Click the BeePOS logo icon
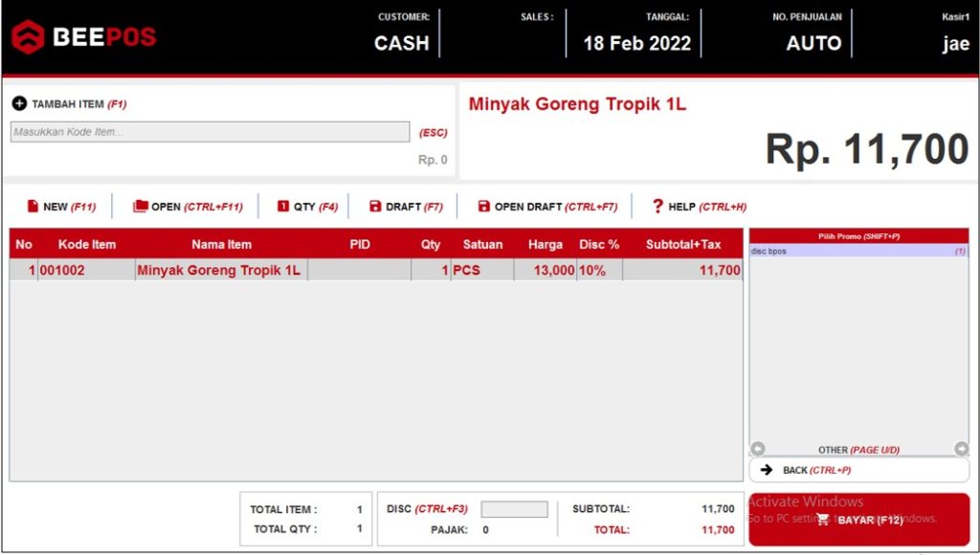Screen dimensions: 980x555 (28, 36)
